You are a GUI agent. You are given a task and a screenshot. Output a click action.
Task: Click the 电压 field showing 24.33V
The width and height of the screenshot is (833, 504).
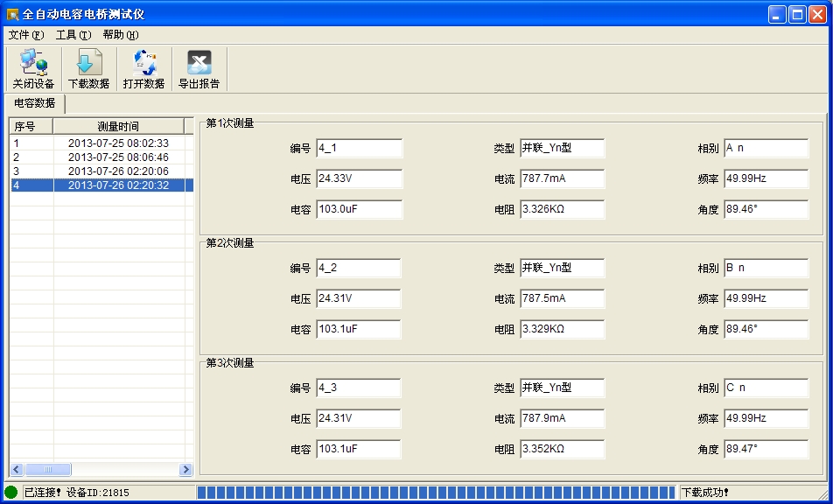coord(359,179)
